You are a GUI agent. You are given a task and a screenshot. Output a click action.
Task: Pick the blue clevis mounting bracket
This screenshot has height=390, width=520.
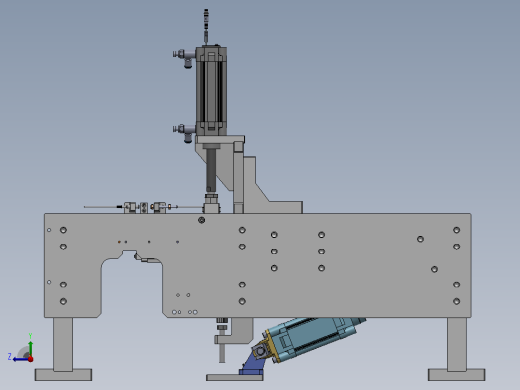(x=252, y=365)
